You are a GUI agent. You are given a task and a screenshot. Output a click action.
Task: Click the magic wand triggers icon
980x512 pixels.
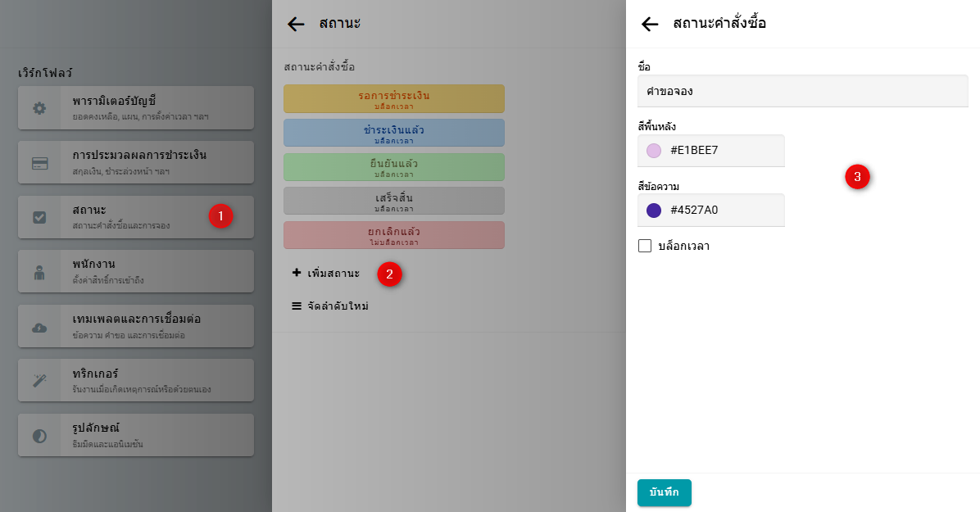[x=39, y=381]
